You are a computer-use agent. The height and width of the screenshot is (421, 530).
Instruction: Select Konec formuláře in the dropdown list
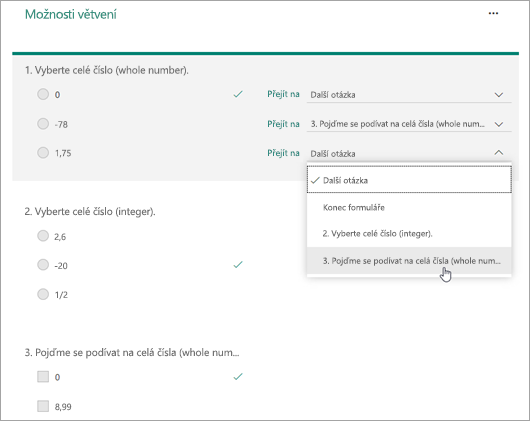pyautogui.click(x=409, y=207)
